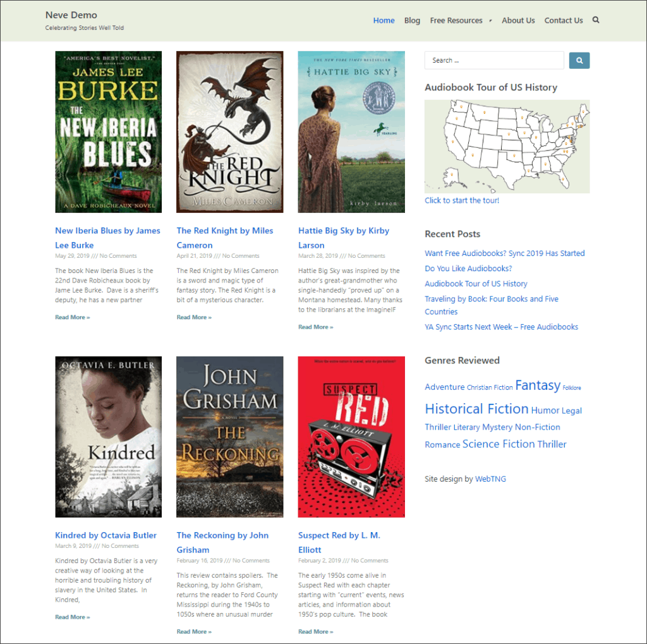Click 'No Comments' under Hattie Big Sky
The width and height of the screenshot is (647, 644).
click(366, 256)
